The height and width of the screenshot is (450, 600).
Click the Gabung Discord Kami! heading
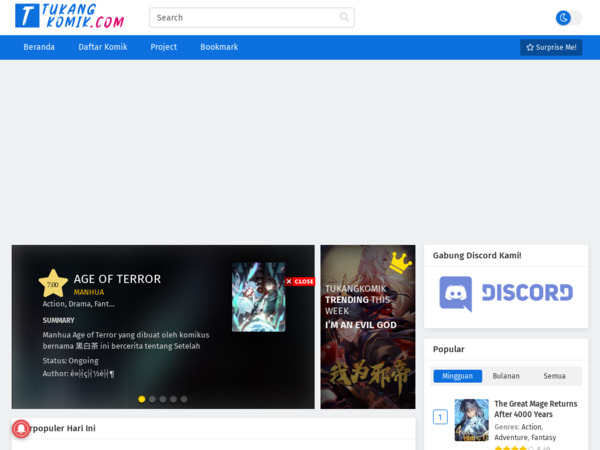(x=477, y=256)
